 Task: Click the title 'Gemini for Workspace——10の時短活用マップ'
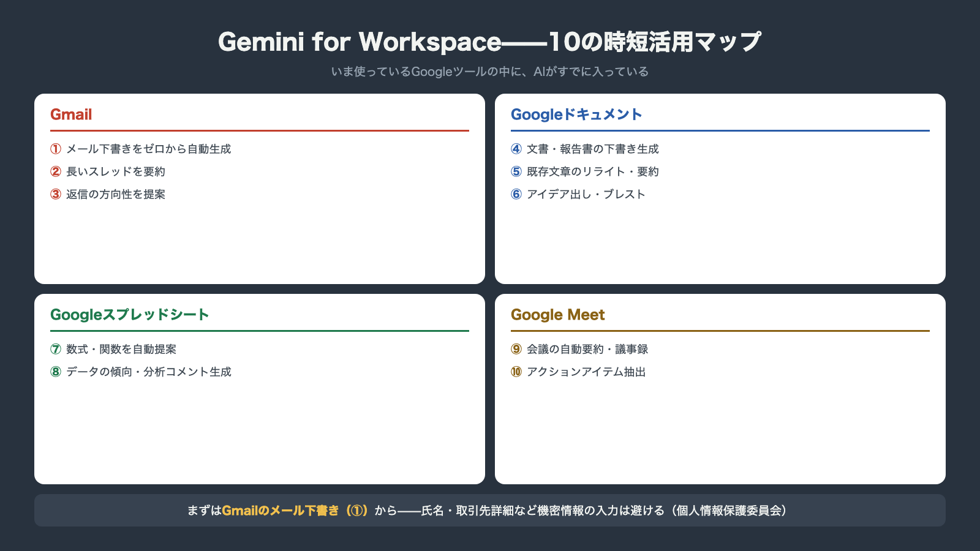click(x=490, y=42)
